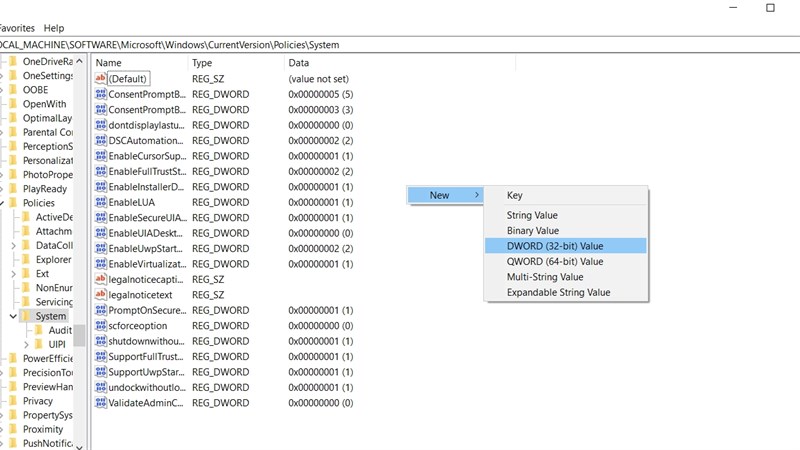Screen dimensions: 800x450
Task: Click the registry path address bar
Action: click(300, 44)
